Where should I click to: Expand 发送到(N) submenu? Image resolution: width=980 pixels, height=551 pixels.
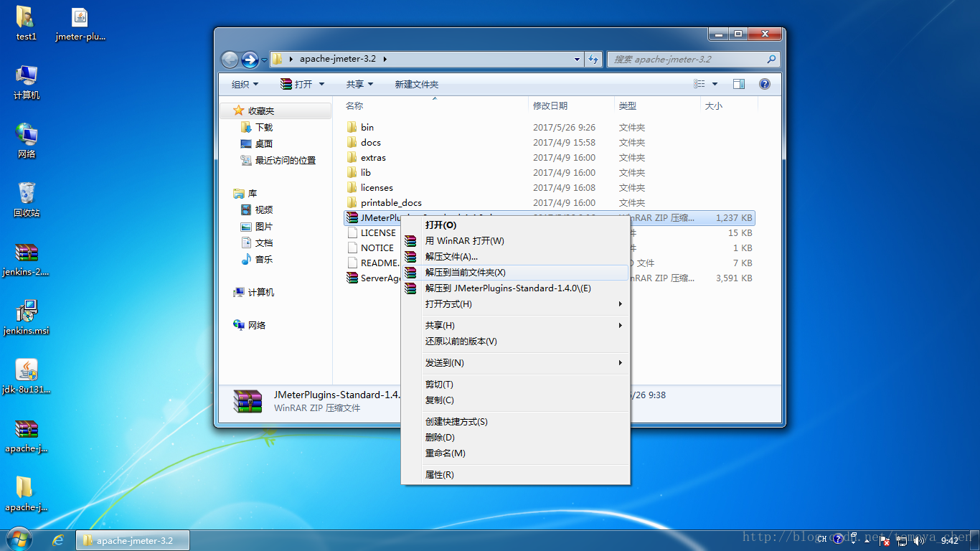tap(515, 362)
